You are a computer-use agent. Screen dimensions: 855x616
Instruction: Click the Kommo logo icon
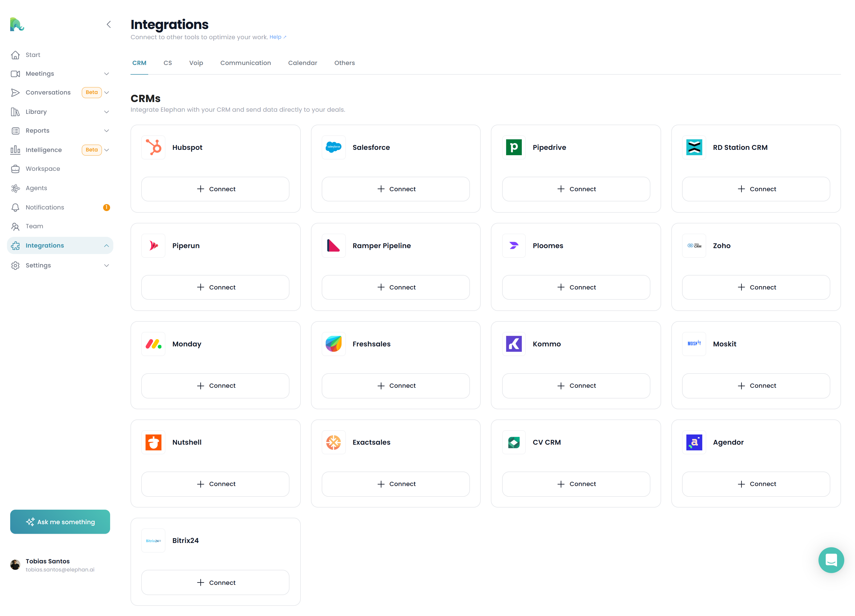point(513,344)
